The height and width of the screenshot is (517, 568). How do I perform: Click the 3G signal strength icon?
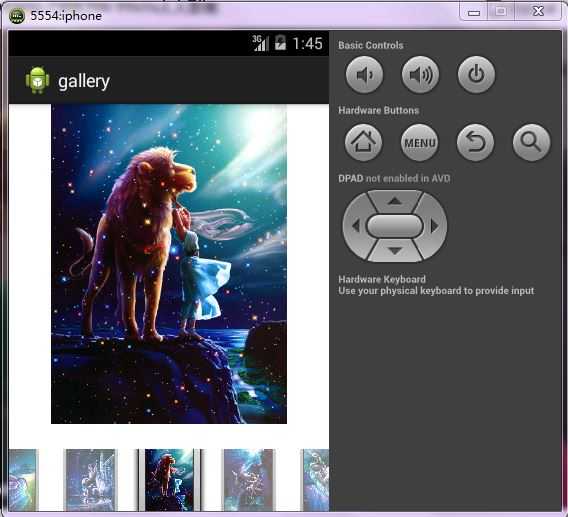(x=260, y=43)
